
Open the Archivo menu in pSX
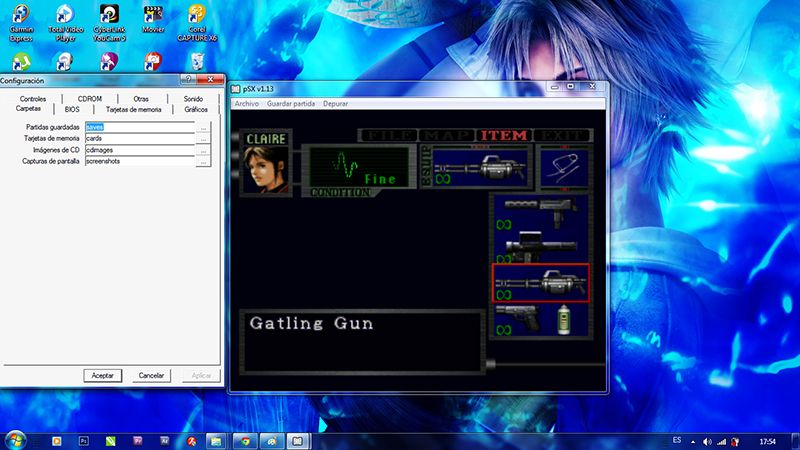coord(246,104)
